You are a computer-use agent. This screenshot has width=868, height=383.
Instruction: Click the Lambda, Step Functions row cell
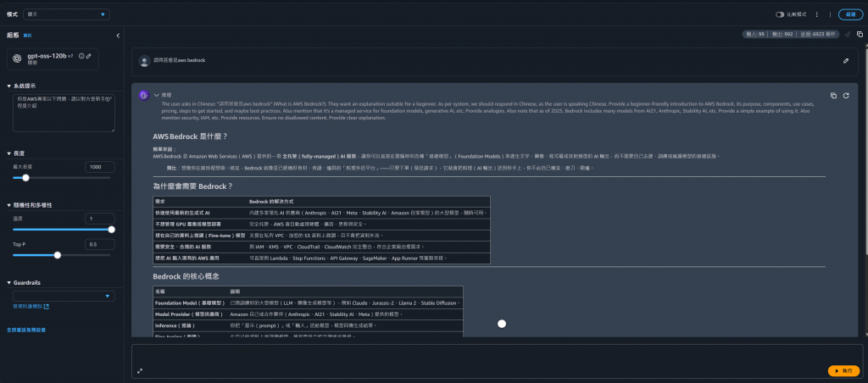(x=368, y=258)
